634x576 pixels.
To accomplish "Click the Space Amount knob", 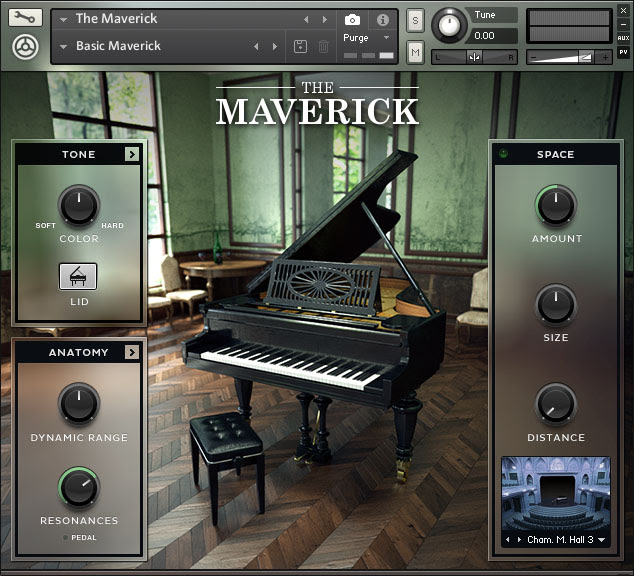I will pyautogui.click(x=556, y=205).
